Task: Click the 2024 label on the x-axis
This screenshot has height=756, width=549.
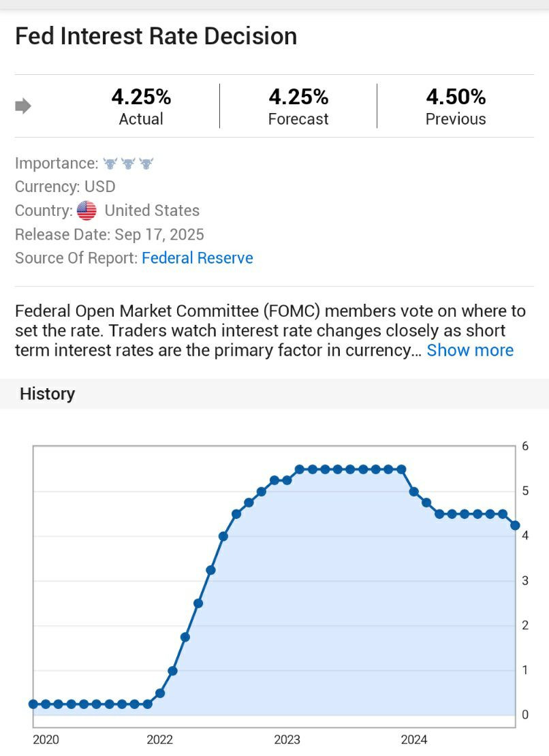Action: pyautogui.click(x=414, y=740)
